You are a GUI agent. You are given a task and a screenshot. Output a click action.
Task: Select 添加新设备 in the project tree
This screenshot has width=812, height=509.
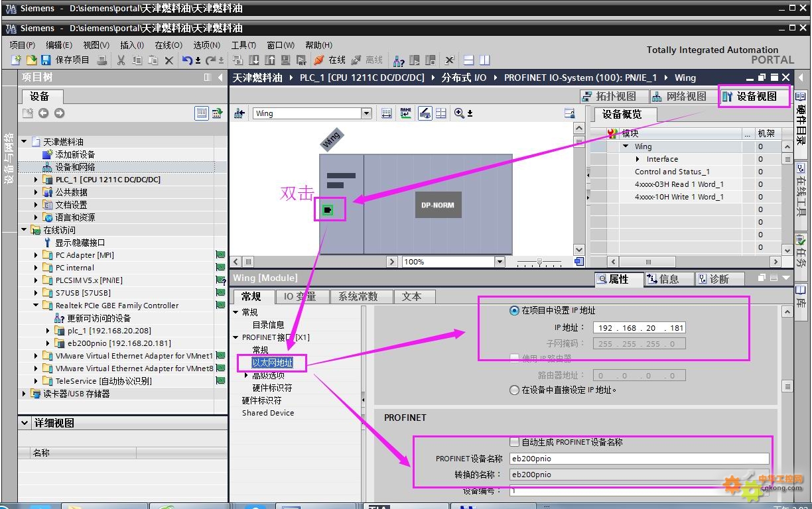[75, 154]
